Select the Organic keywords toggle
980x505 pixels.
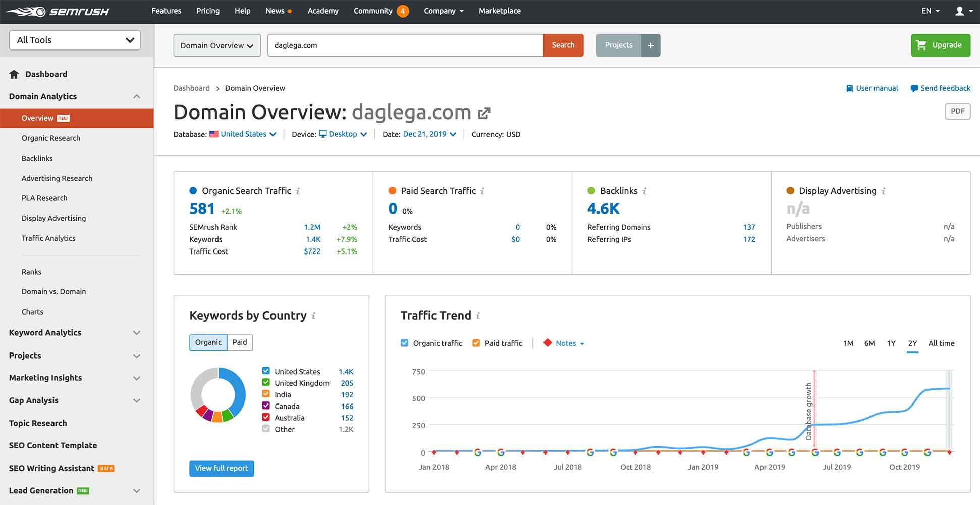click(x=208, y=342)
